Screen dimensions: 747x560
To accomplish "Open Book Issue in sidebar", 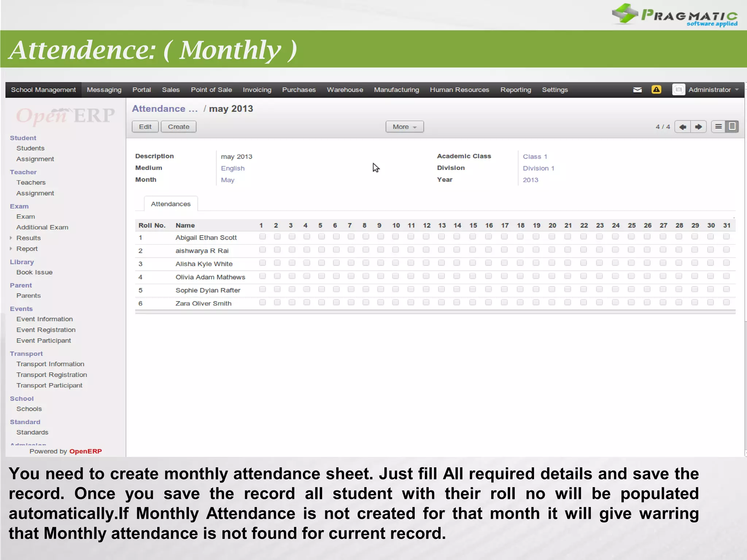I will [34, 272].
